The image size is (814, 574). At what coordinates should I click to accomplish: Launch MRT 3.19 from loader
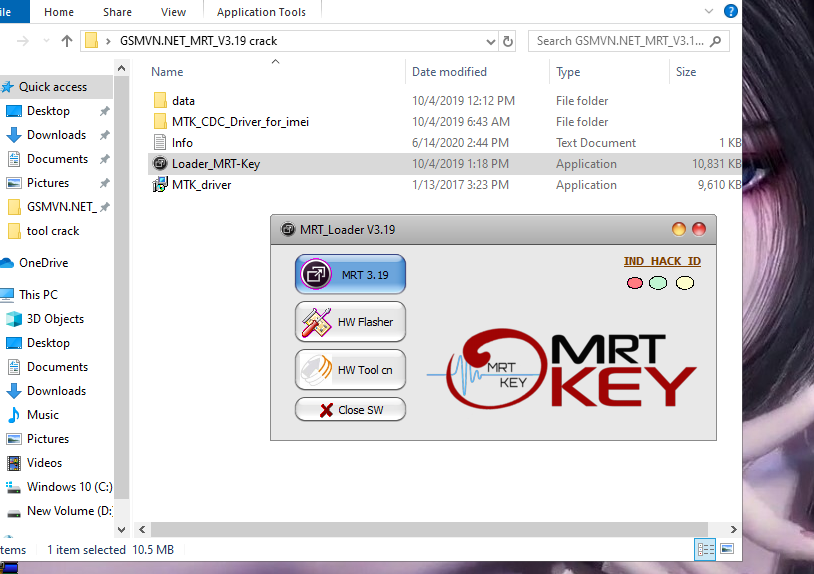click(x=350, y=275)
